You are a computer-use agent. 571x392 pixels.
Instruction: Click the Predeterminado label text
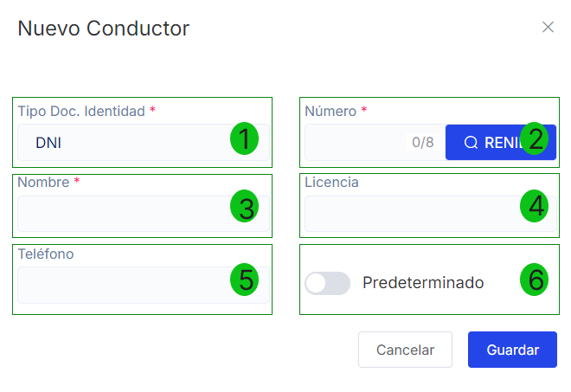(423, 283)
